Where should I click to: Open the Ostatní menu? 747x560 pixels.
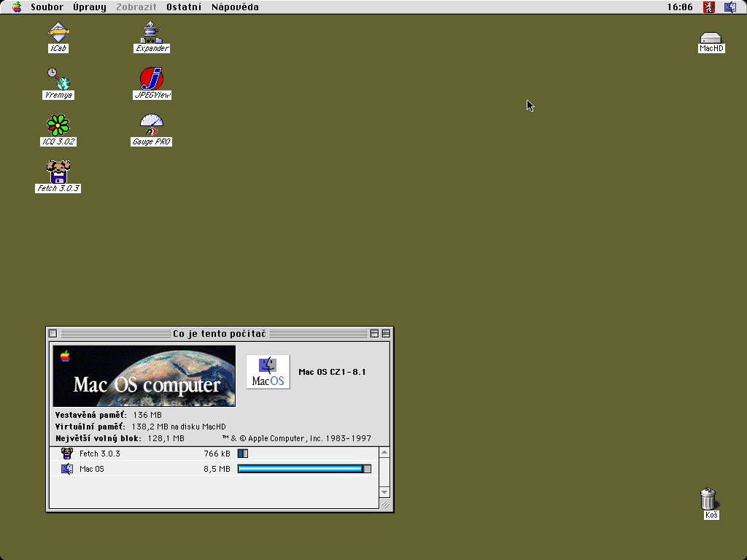[184, 7]
